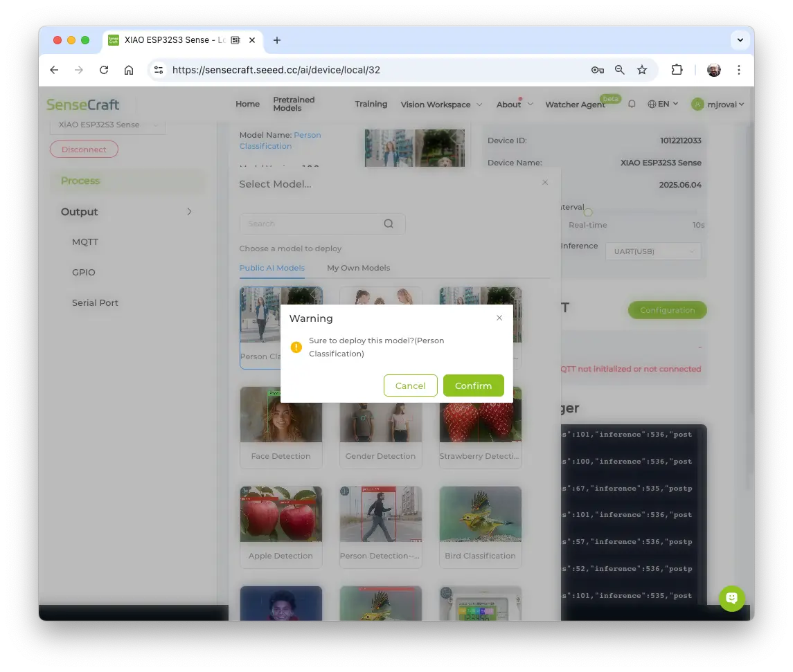Viewport: 793px width, 672px height.
Task: Expand the mjroval account menu
Action: pos(718,105)
